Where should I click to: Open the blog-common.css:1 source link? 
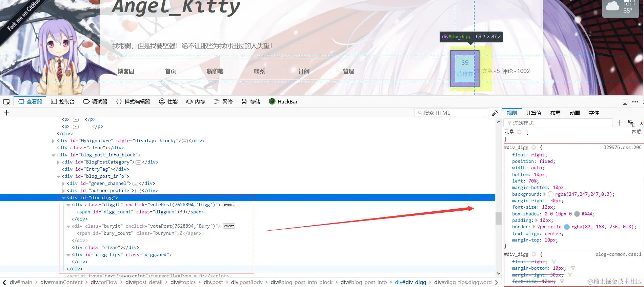pyautogui.click(x=618, y=254)
